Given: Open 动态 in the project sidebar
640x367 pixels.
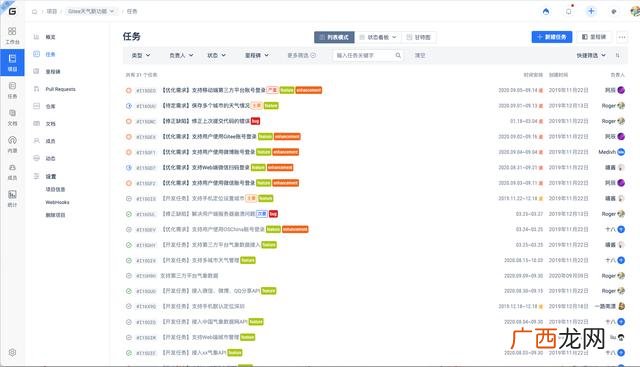Looking at the screenshot, I should (x=50, y=158).
